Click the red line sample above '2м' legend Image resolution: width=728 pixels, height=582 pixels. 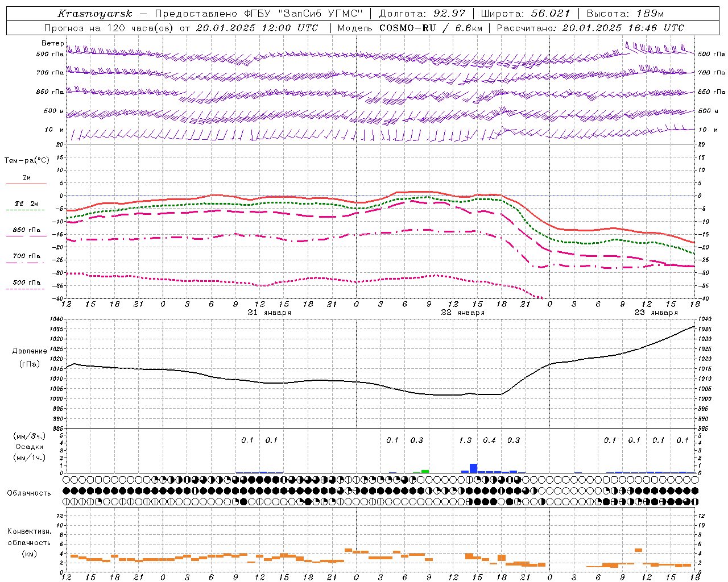click(26, 184)
